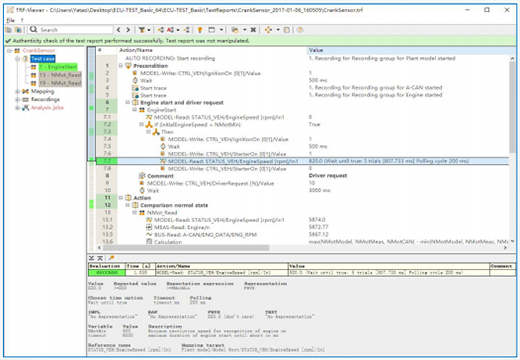Click the scroll right arrow under table
520x360 pixels.
(x=505, y=248)
